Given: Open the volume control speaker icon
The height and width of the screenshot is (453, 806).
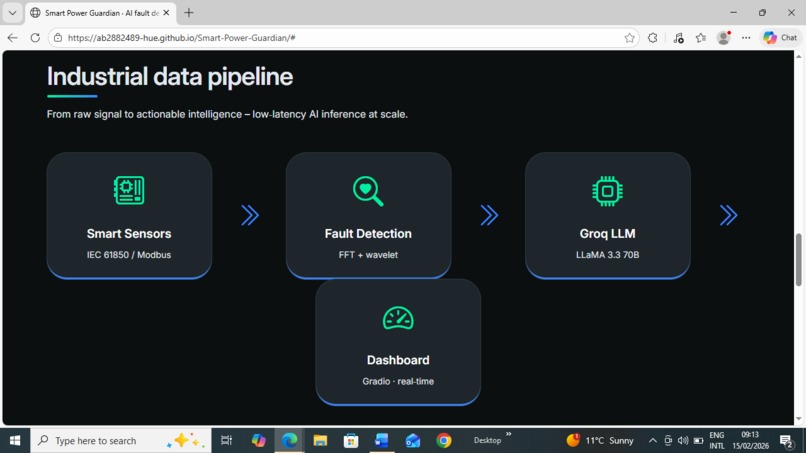Looking at the screenshot, I should 683,441.
